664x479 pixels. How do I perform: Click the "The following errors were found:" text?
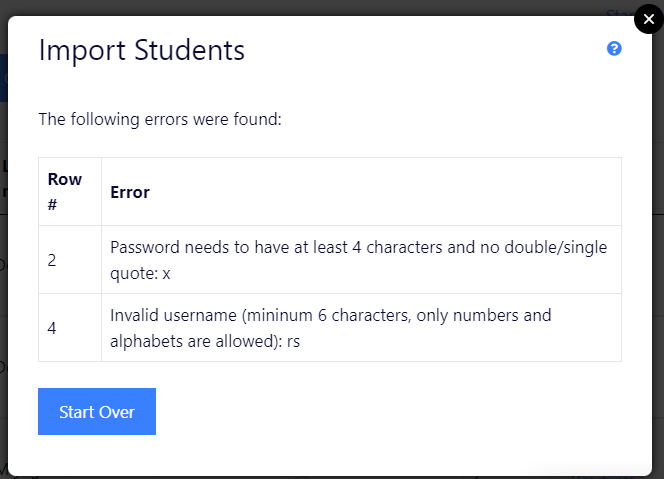pos(160,119)
